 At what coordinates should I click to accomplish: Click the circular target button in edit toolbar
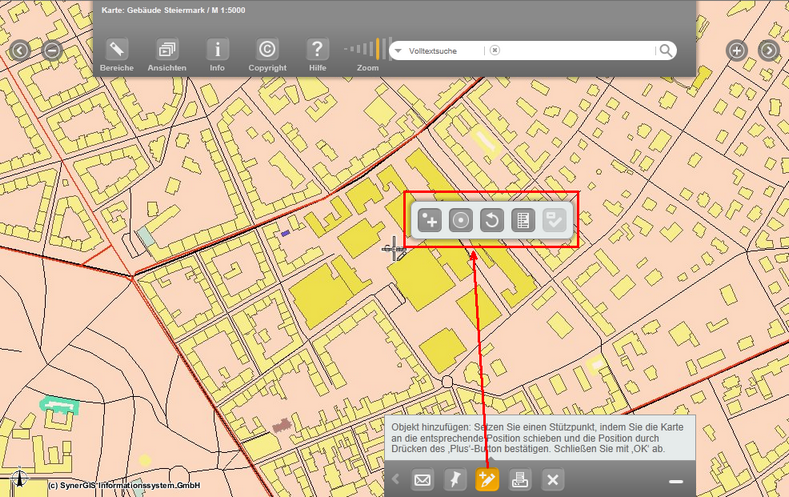460,221
